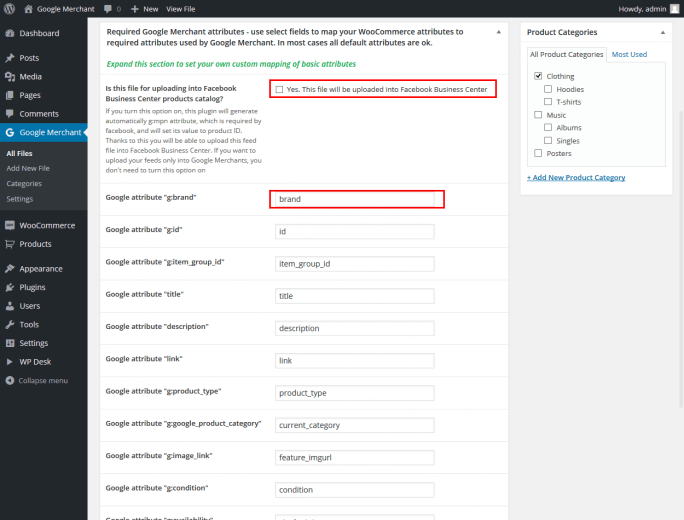684x520 pixels.
Task: Click the Collapse menu arrow icon
Action: coord(10,380)
